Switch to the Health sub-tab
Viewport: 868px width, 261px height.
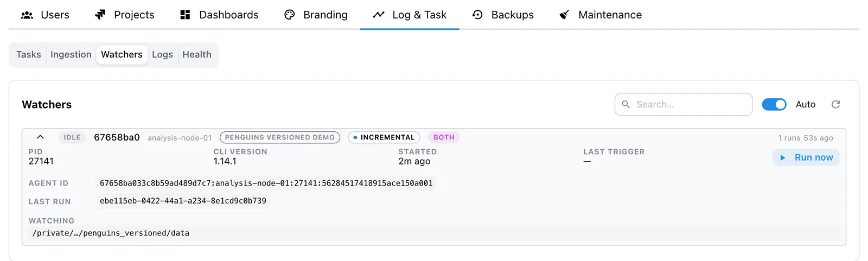click(x=197, y=54)
